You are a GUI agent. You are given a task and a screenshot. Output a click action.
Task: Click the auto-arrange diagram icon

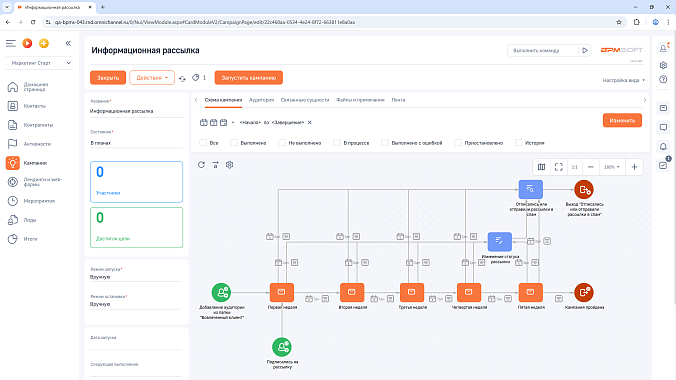pos(216,165)
